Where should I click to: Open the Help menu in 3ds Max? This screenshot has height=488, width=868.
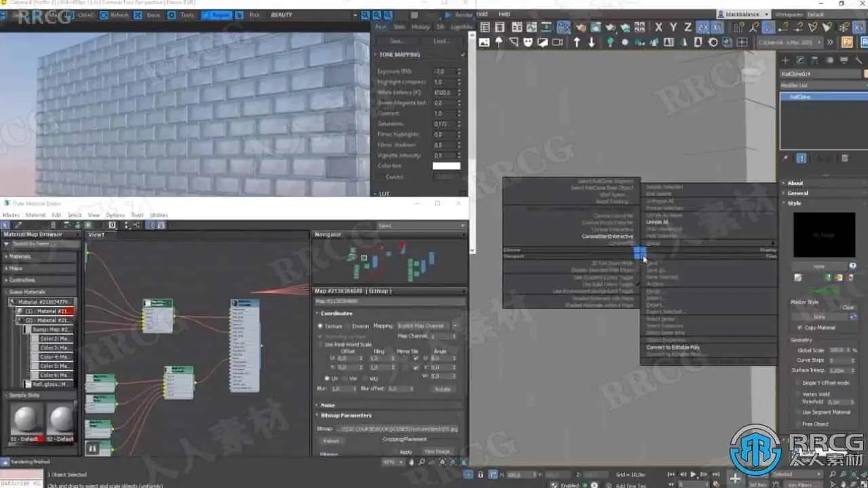504,14
